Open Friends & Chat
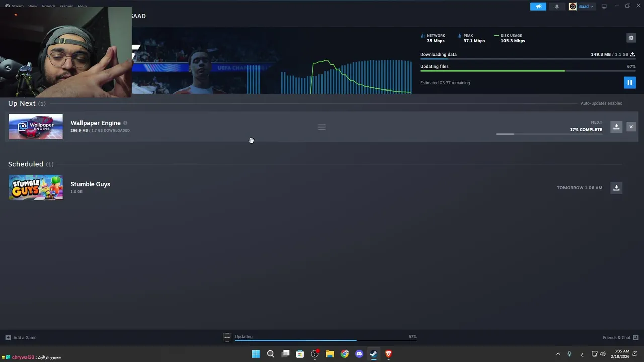This screenshot has height=362, width=644. coord(620,337)
